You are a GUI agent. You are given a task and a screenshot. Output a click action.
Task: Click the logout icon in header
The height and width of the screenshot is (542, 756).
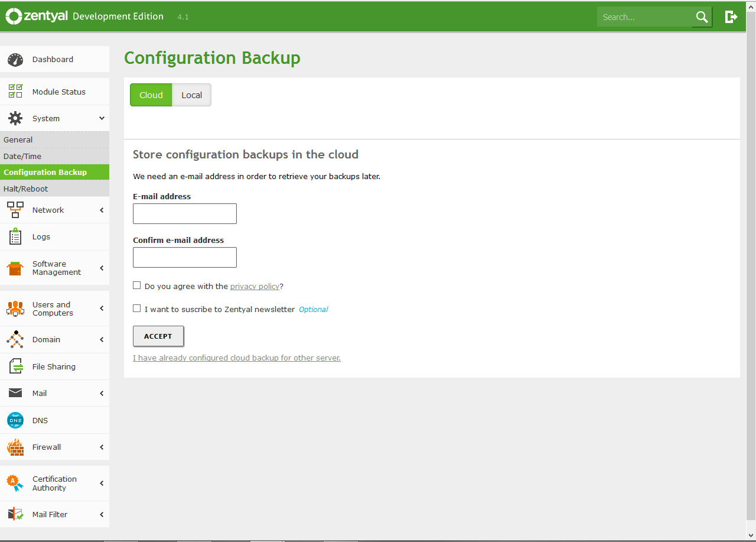[731, 17]
